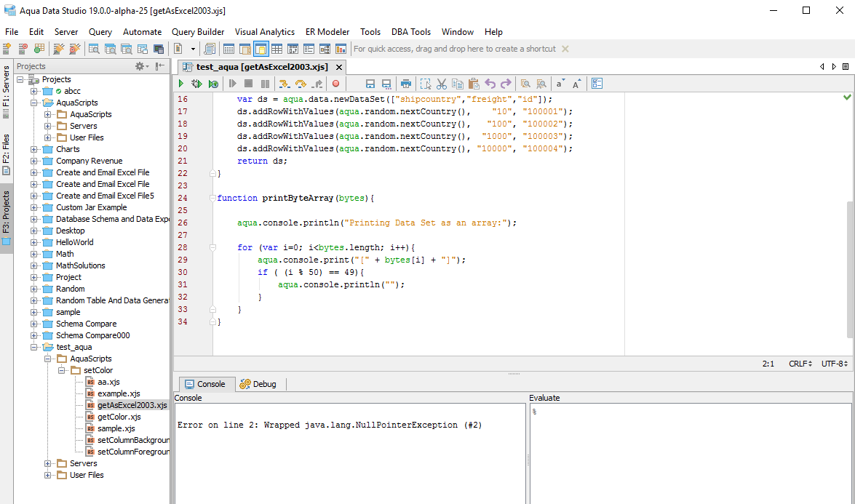
Task: Collapse the setColor folder
Action: point(62,370)
